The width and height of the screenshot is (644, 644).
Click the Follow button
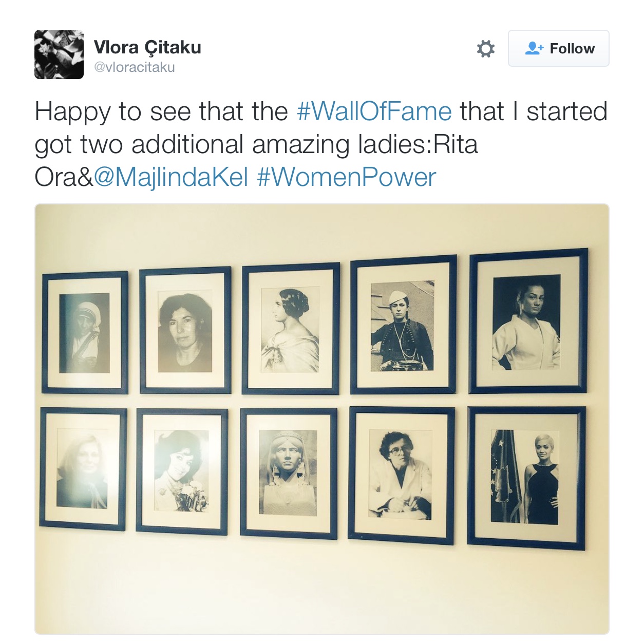(558, 48)
